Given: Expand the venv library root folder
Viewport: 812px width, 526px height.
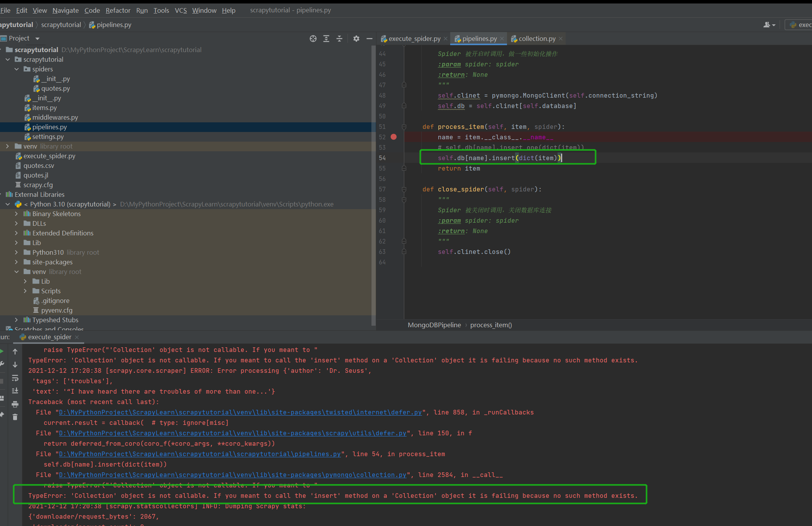Looking at the screenshot, I should (7, 146).
